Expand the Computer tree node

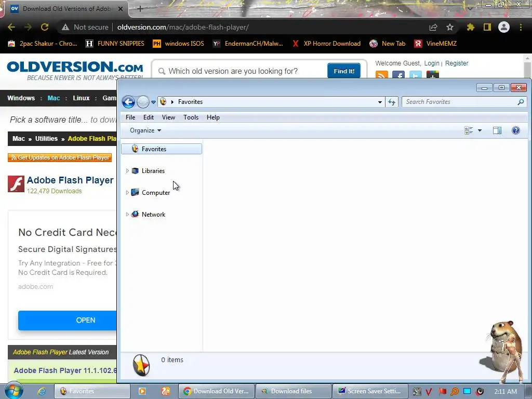[x=127, y=192]
